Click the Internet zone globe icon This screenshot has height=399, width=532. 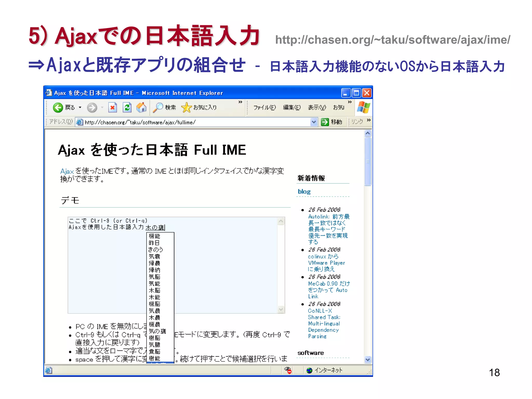tap(309, 370)
